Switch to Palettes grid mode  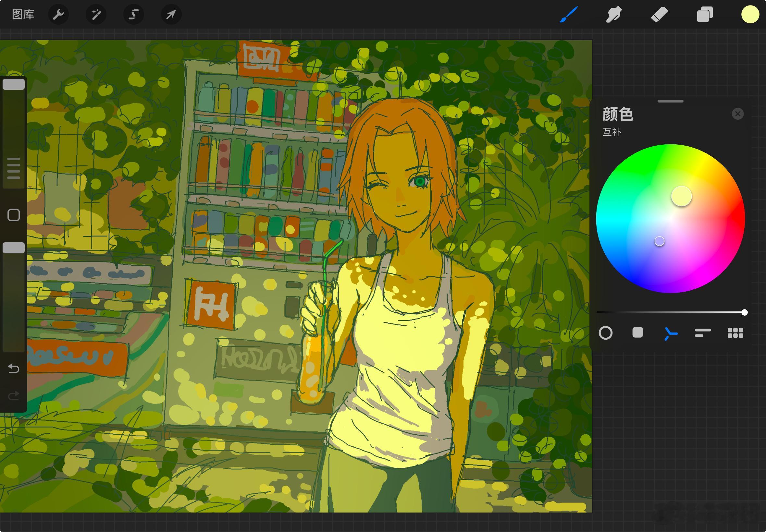coord(735,333)
